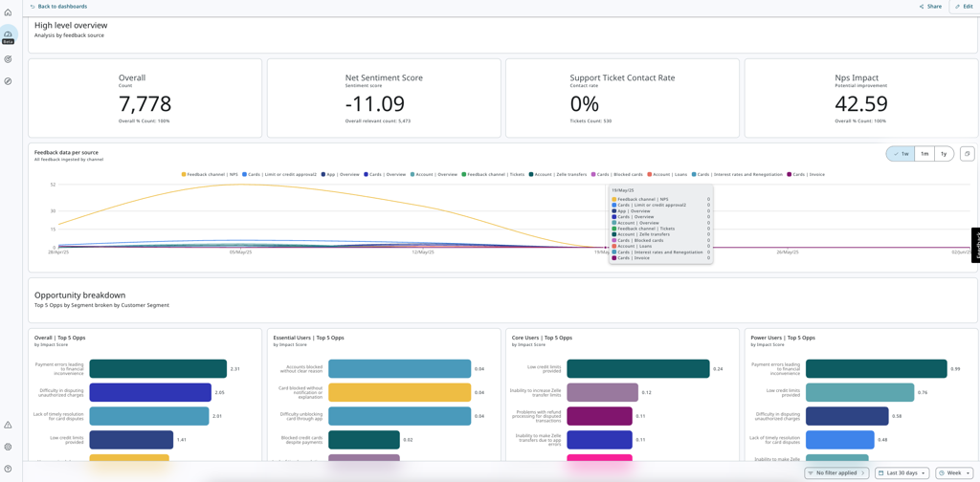Viewport: 980px width, 482px height.
Task: Open the help question mark icon
Action: (8, 469)
